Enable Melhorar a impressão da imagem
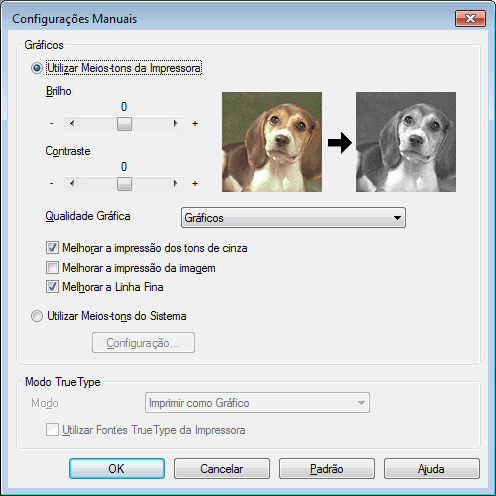Image resolution: width=496 pixels, height=496 pixels. click(x=52, y=268)
